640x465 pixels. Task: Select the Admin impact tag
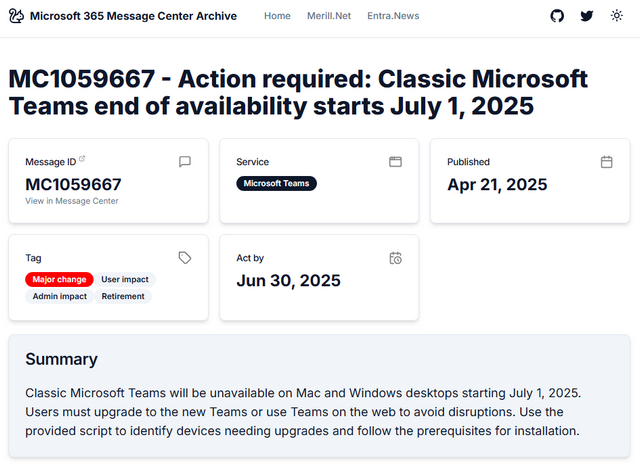(59, 296)
